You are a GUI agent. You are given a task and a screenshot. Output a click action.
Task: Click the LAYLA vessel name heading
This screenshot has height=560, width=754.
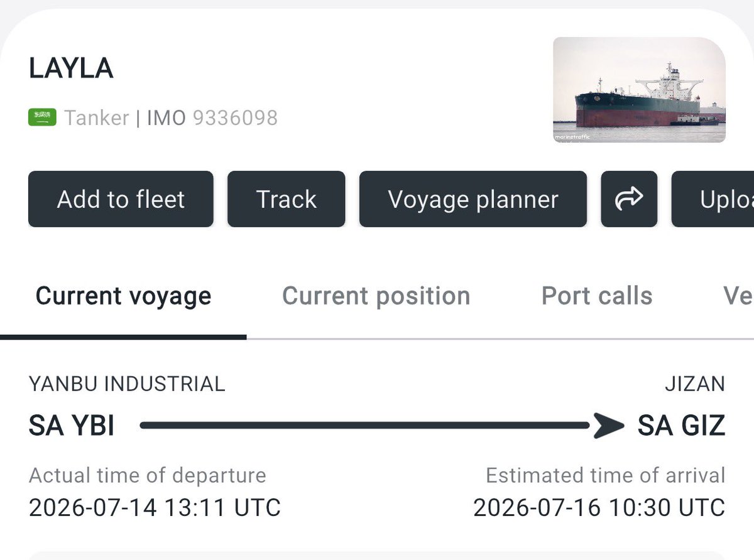click(x=71, y=68)
